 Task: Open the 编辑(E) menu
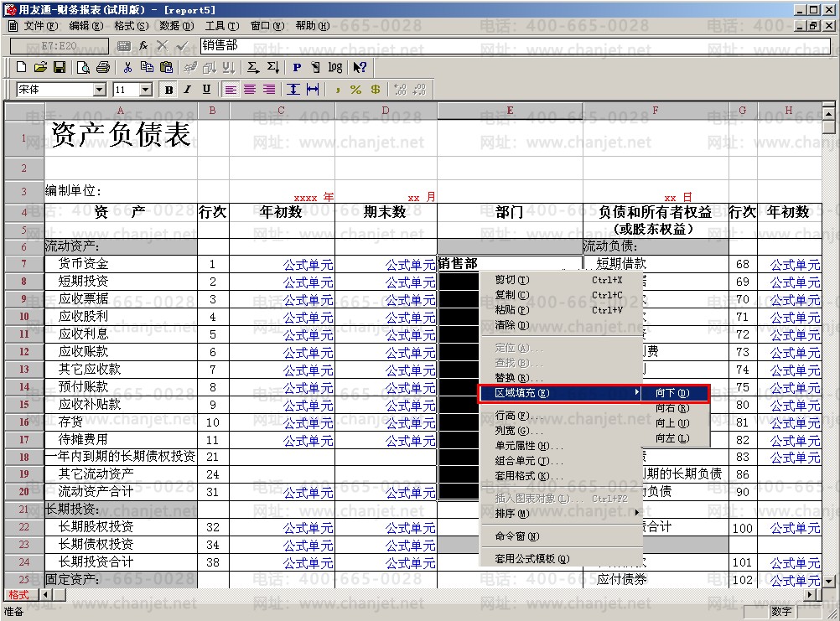tap(86, 26)
